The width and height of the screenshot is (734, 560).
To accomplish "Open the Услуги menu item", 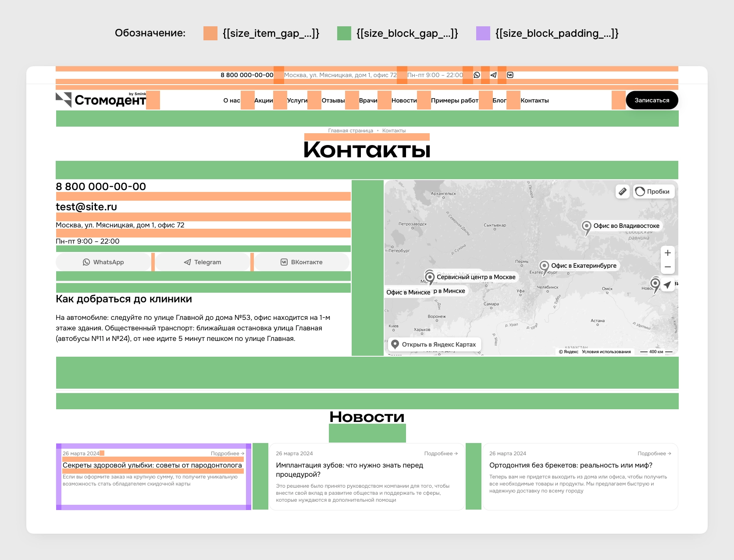I will point(297,100).
